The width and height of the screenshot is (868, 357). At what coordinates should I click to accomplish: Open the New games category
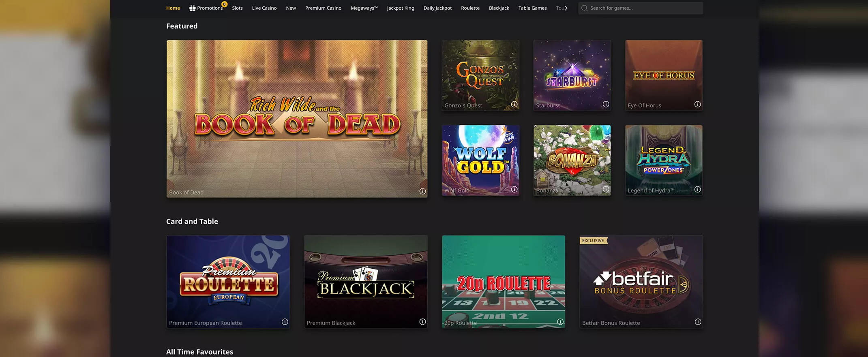[291, 8]
